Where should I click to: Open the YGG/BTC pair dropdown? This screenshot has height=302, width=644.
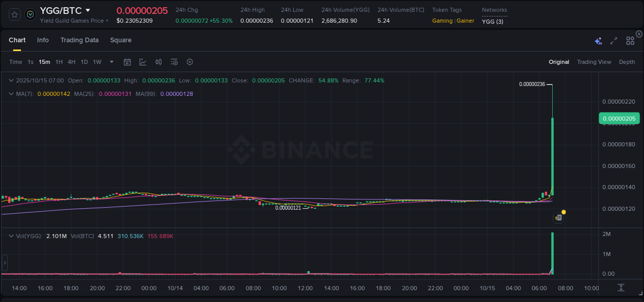[88, 10]
